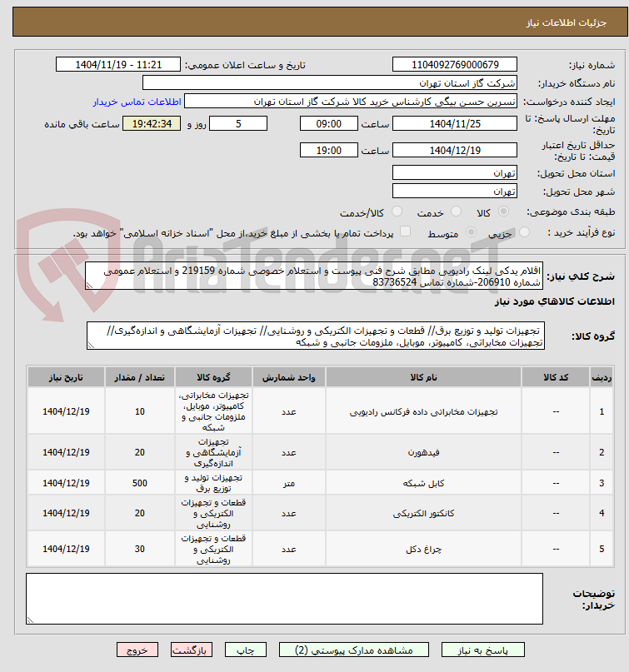This screenshot has width=629, height=672.
Task: Click the استان محل تحویل field
Action: [455, 173]
